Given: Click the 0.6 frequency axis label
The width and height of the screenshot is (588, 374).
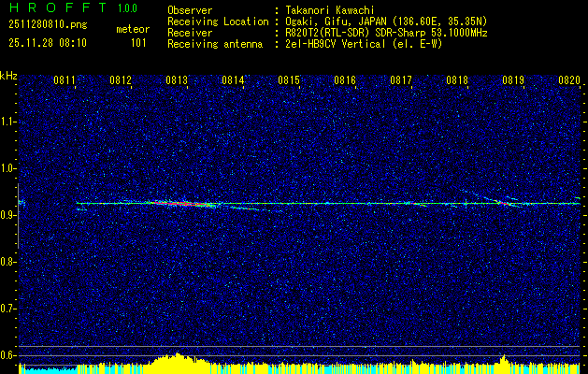Looking at the screenshot, I should pyautogui.click(x=7, y=355).
